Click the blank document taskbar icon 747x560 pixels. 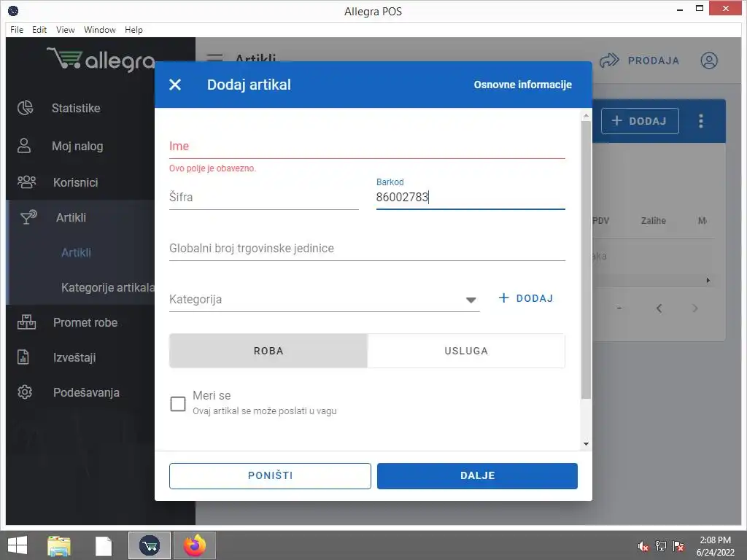tap(104, 546)
